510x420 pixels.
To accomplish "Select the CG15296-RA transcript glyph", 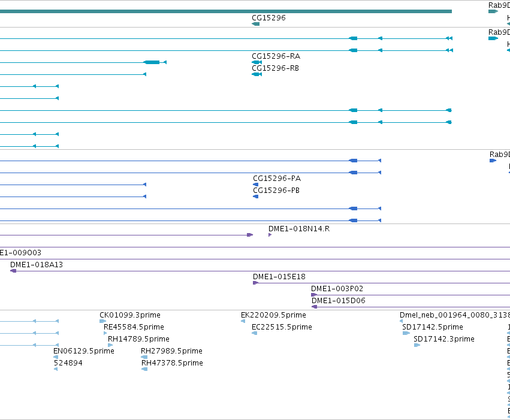I will [x=256, y=62].
